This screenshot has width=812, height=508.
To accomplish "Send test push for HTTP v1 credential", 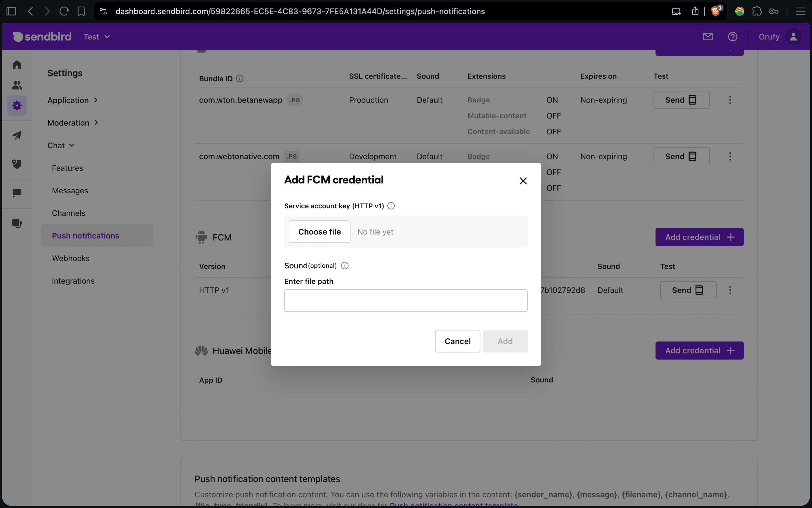I will tap(688, 290).
